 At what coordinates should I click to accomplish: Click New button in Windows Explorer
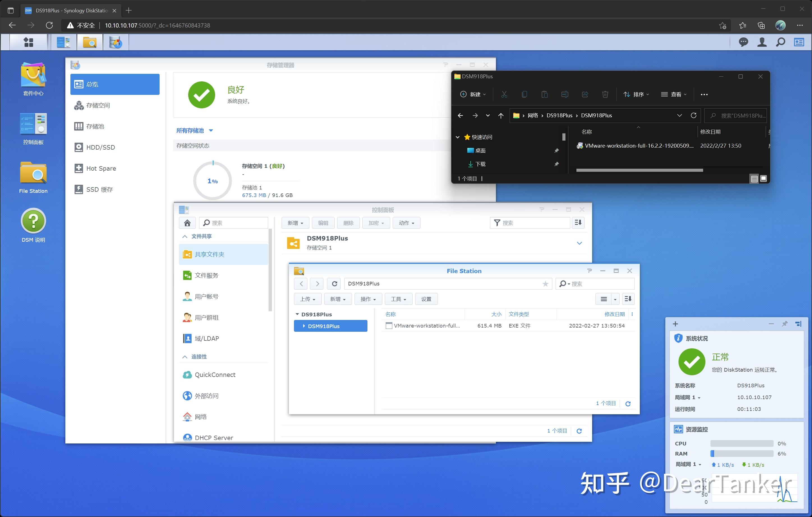pos(473,95)
